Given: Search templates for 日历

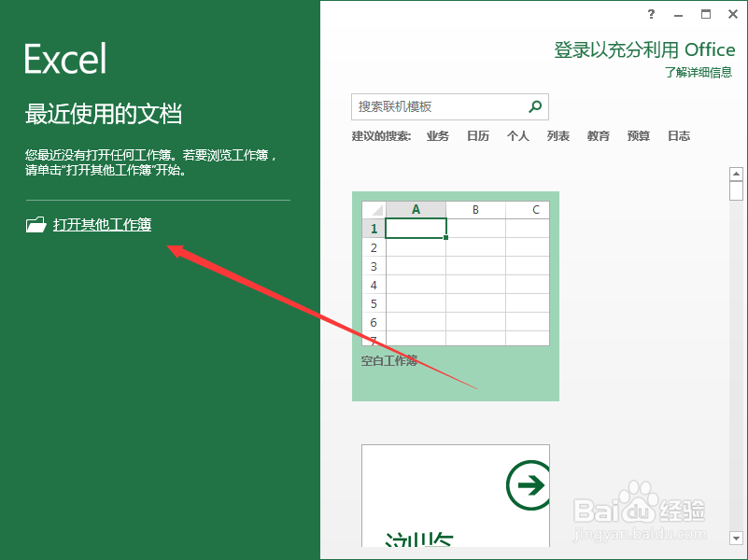Looking at the screenshot, I should pos(477,135).
